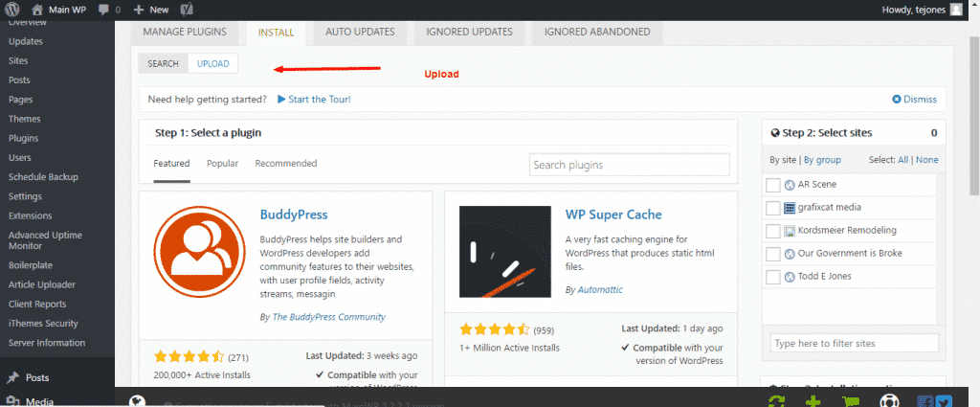Open the BuddyPress plugin title link
Image resolution: width=980 pixels, height=407 pixels.
pyautogui.click(x=294, y=215)
